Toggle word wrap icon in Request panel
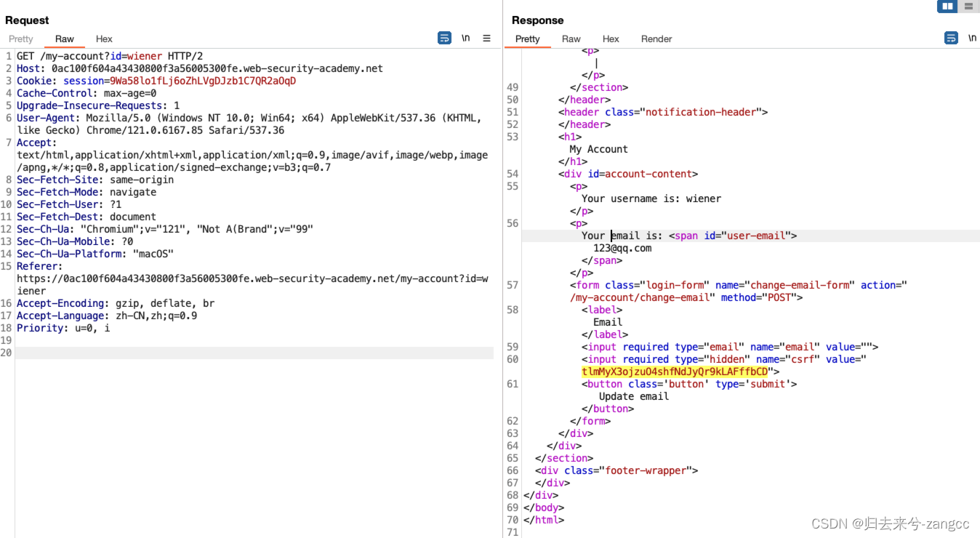This screenshot has width=980, height=538. [x=444, y=38]
